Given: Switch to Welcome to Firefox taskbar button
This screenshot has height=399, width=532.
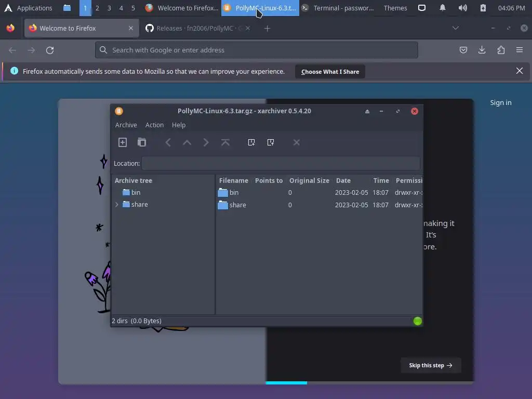Looking at the screenshot, I should pyautogui.click(x=182, y=8).
